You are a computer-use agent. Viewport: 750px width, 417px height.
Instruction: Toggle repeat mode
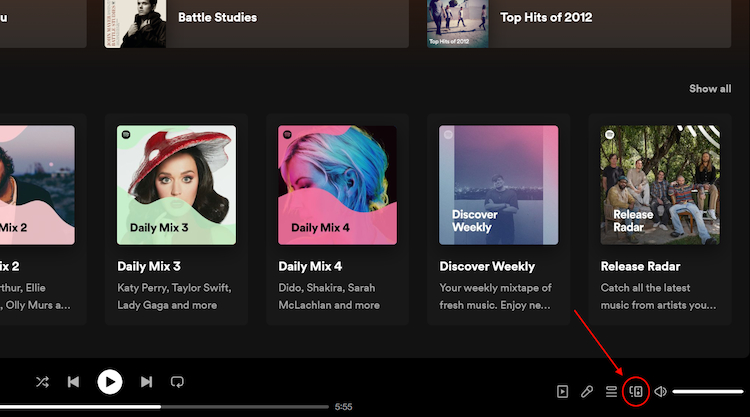tap(177, 382)
